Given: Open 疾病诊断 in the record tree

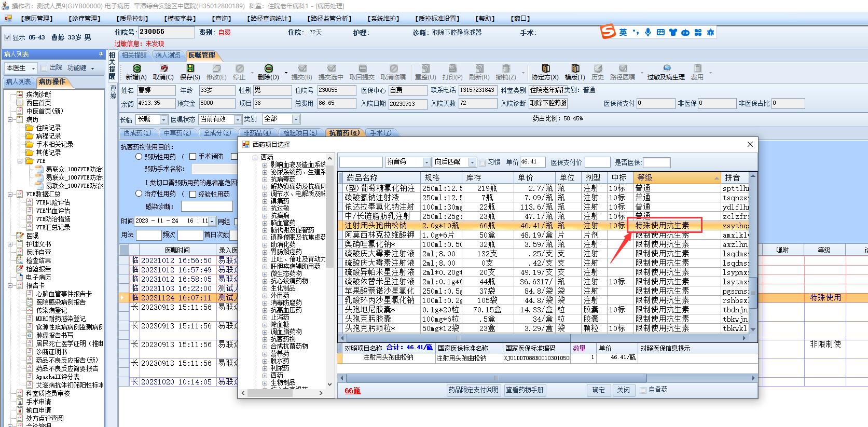Looking at the screenshot, I should [39, 94].
